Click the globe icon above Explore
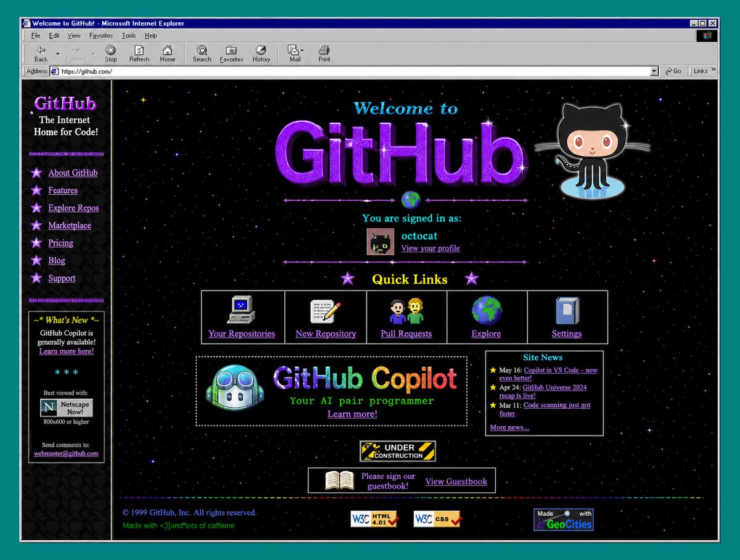The width and height of the screenshot is (740, 560). [x=487, y=310]
